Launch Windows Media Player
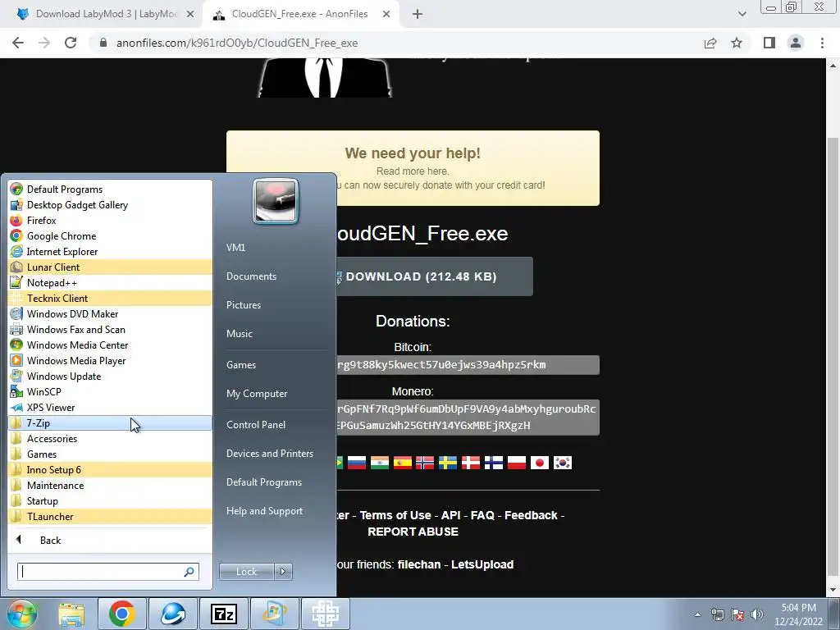Viewport: 840px width, 630px height. click(111, 360)
